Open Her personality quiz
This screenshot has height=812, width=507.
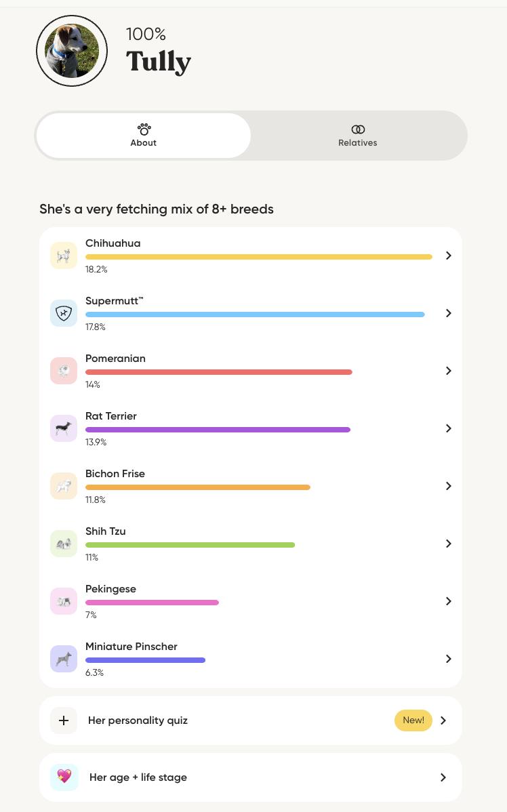click(138, 720)
